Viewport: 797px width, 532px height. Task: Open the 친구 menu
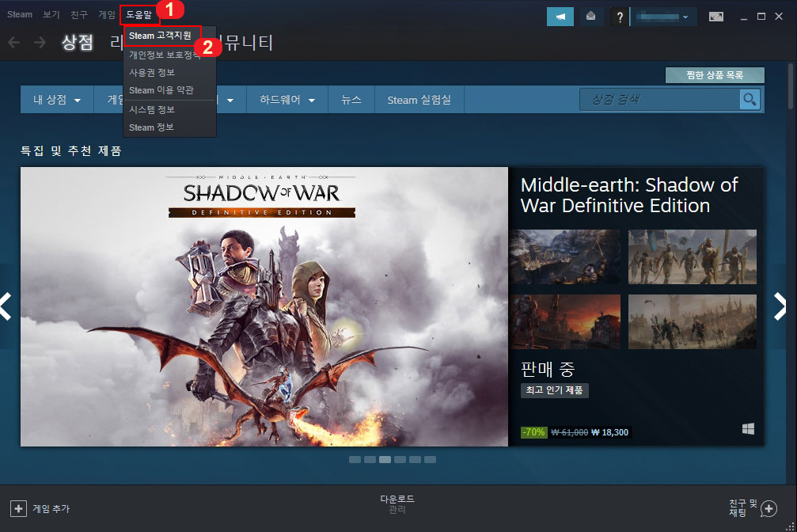tap(79, 15)
